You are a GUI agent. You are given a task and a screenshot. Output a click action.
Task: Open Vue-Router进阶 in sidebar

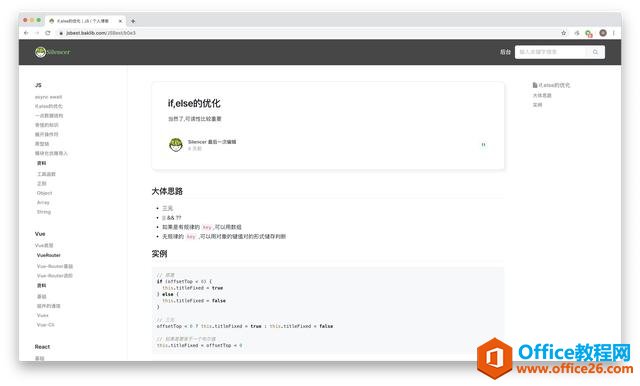click(x=55, y=276)
